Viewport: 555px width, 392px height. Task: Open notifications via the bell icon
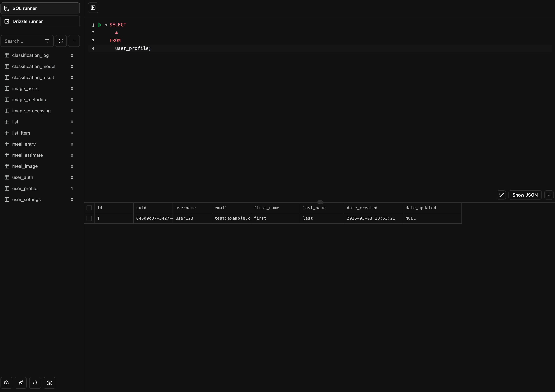(35, 383)
